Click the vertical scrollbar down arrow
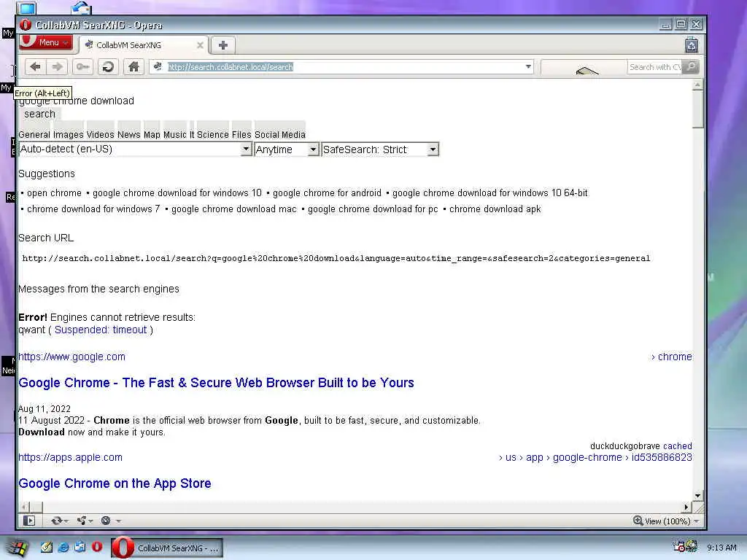Screen dimensions: 747x560 point(697,496)
